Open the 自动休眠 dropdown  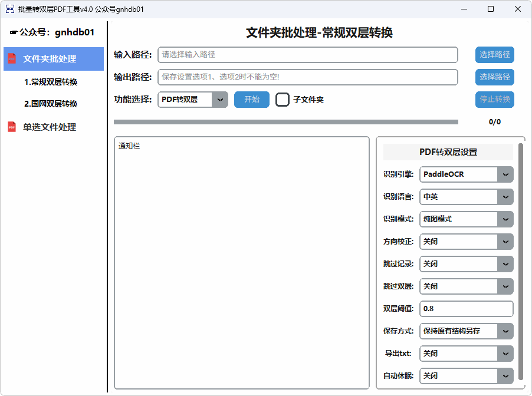(466, 375)
